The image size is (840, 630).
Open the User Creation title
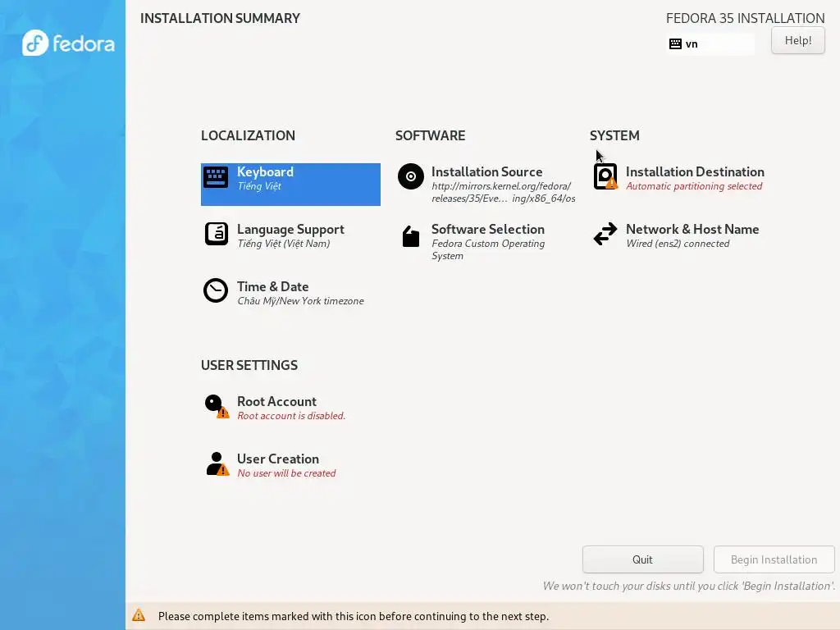point(278,459)
